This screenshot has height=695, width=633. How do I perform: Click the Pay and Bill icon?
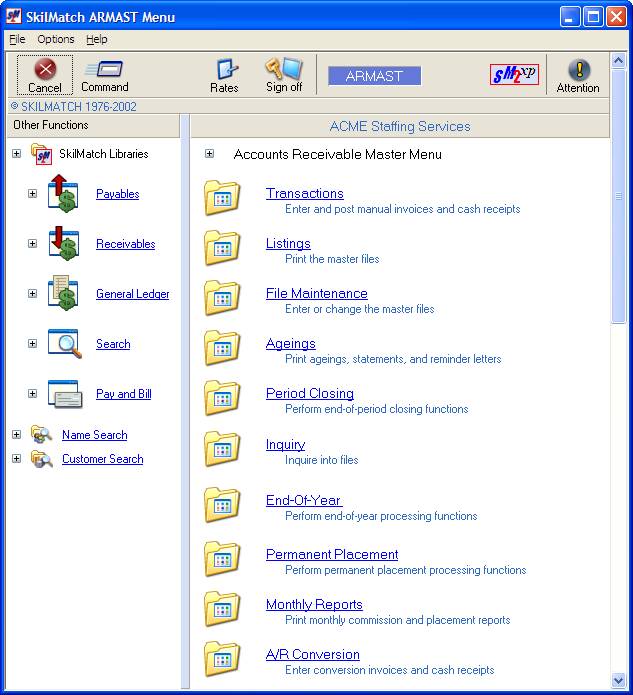point(65,394)
